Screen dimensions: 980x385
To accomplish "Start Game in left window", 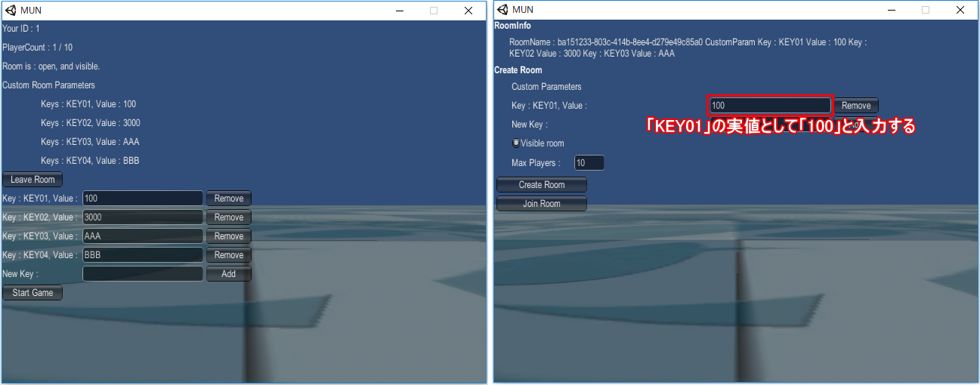I will 32,293.
